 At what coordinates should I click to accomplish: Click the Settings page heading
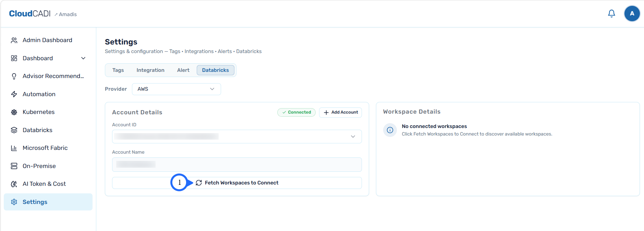(x=121, y=42)
